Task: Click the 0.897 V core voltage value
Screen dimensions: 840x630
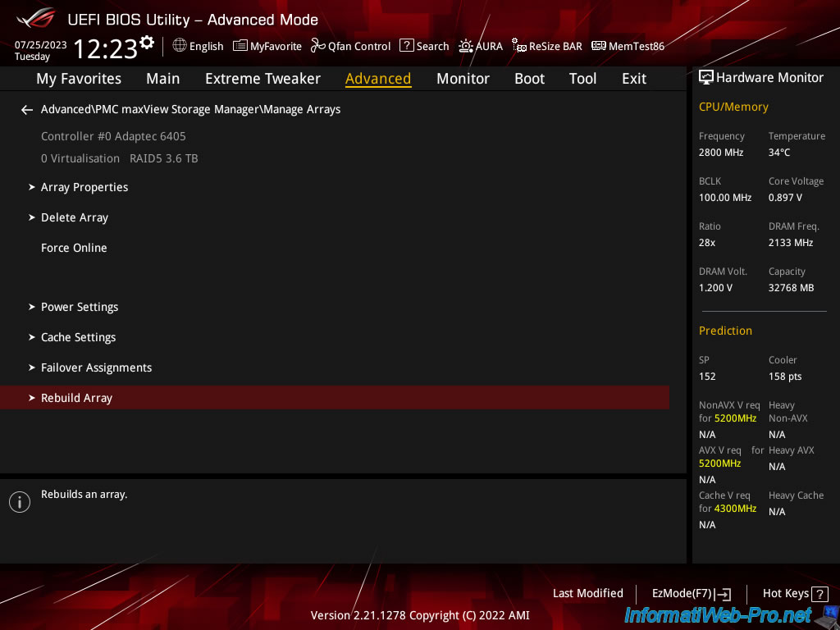Action: pyautogui.click(x=785, y=198)
